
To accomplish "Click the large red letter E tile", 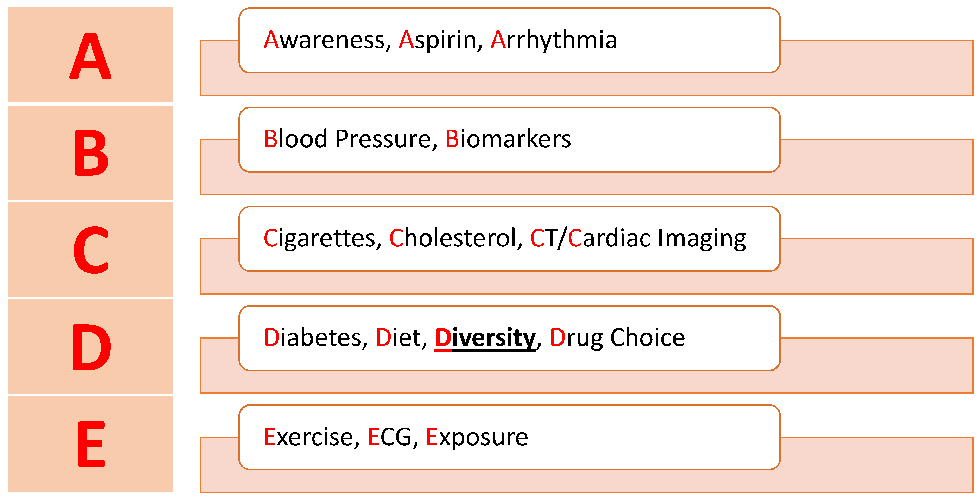I will [x=90, y=444].
